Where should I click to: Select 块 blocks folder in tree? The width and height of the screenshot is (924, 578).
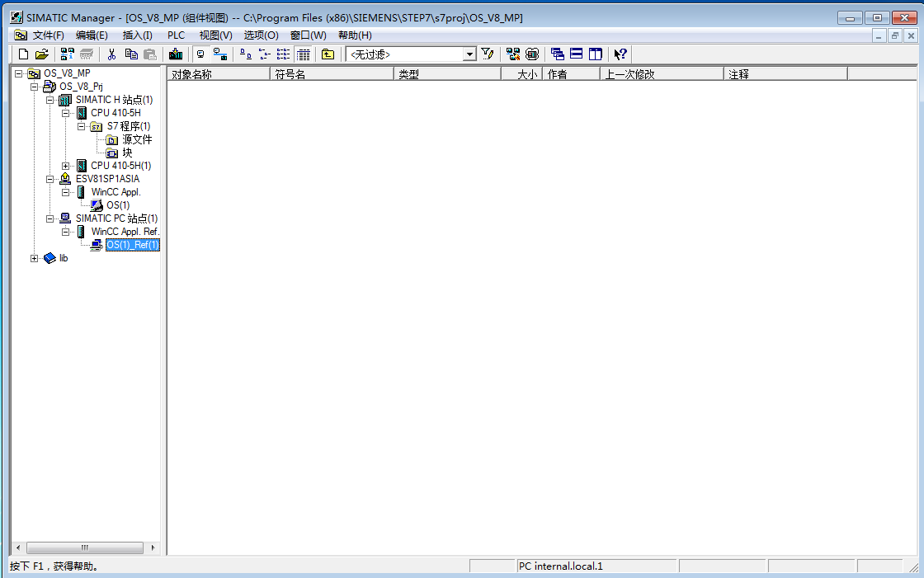[127, 153]
